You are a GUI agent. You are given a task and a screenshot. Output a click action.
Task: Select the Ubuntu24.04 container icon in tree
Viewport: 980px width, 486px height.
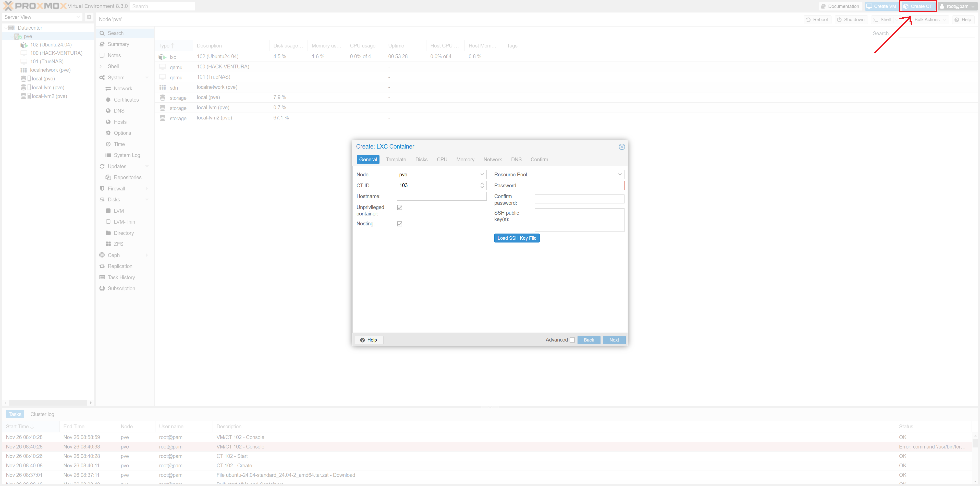click(x=24, y=45)
